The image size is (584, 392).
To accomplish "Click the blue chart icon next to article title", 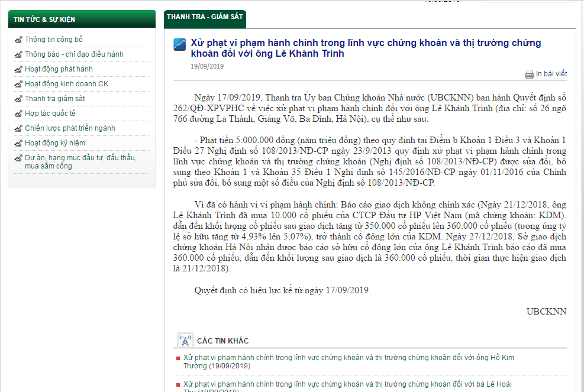I will click(x=180, y=44).
